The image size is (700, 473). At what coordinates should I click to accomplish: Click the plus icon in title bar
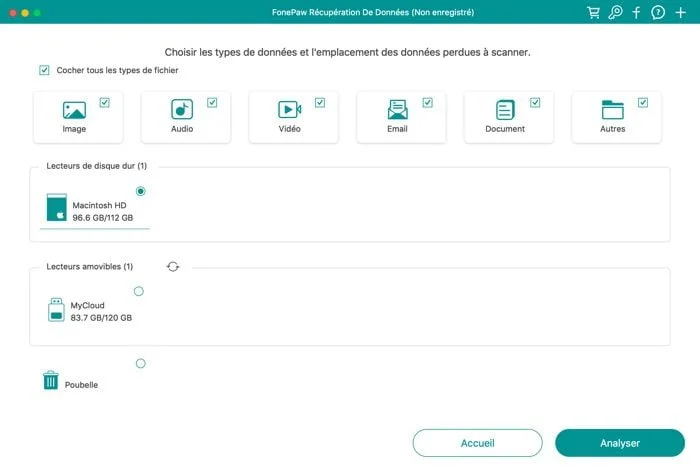tap(680, 12)
